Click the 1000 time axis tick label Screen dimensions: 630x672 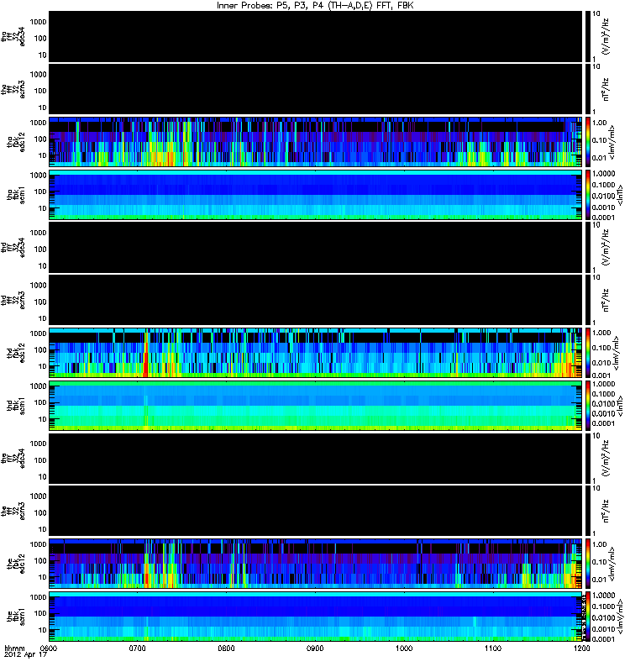[x=404, y=648]
